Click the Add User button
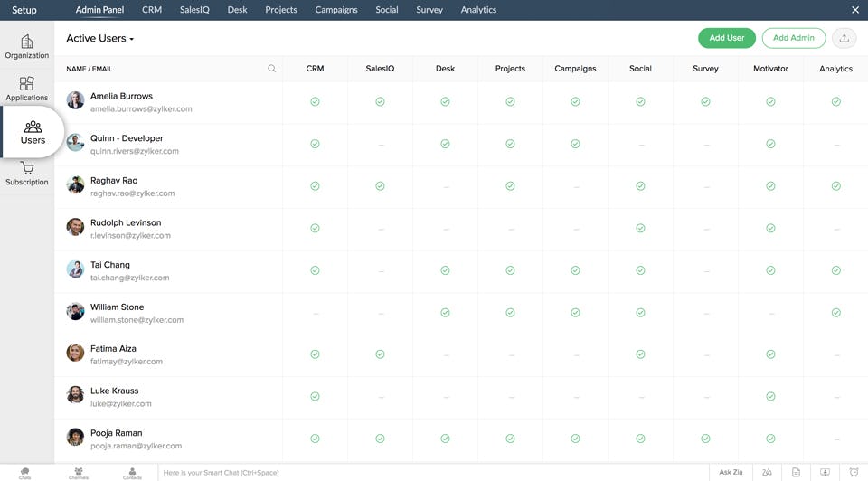 coord(727,38)
